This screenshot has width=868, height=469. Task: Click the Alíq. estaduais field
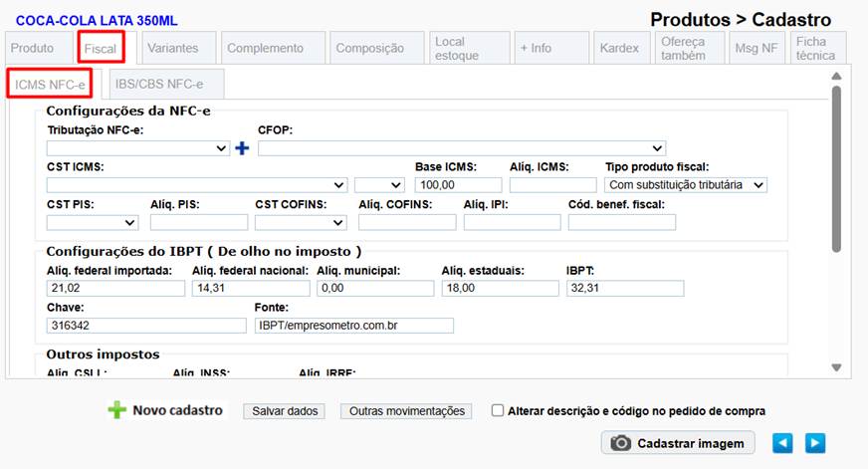pos(501,288)
